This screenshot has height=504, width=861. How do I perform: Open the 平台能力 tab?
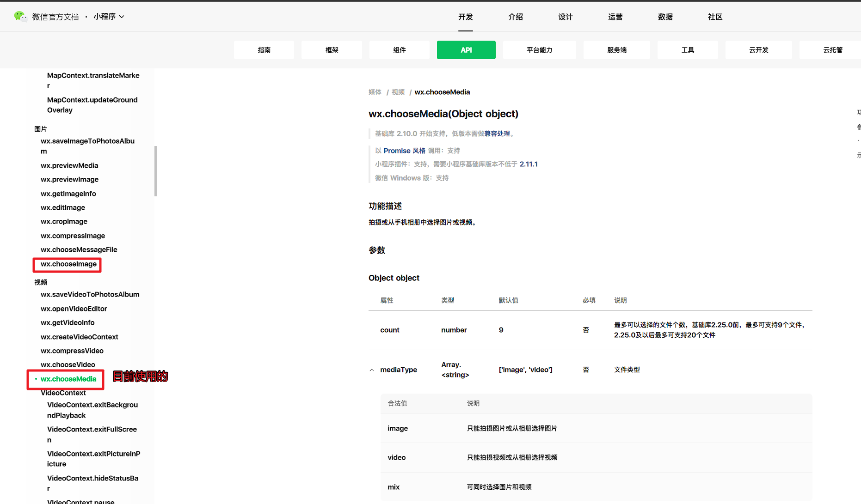click(x=540, y=50)
